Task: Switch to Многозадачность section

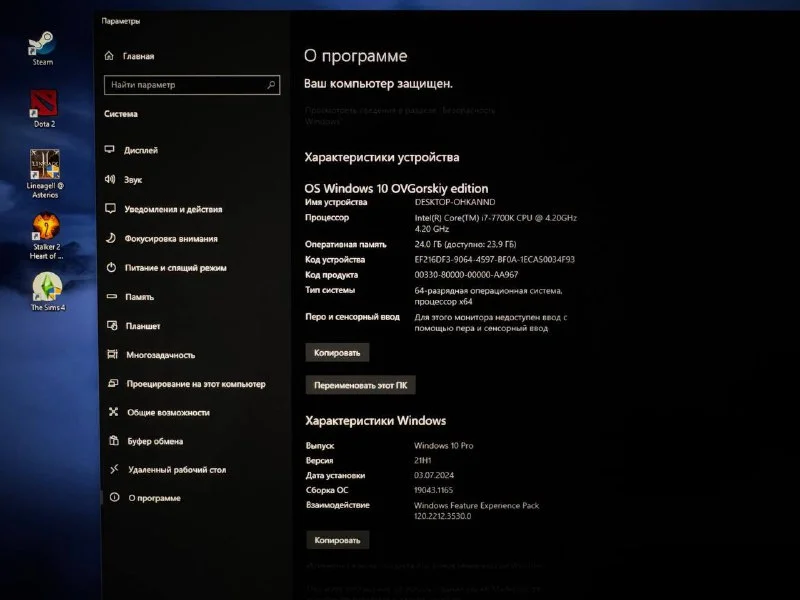Action: [x=160, y=355]
